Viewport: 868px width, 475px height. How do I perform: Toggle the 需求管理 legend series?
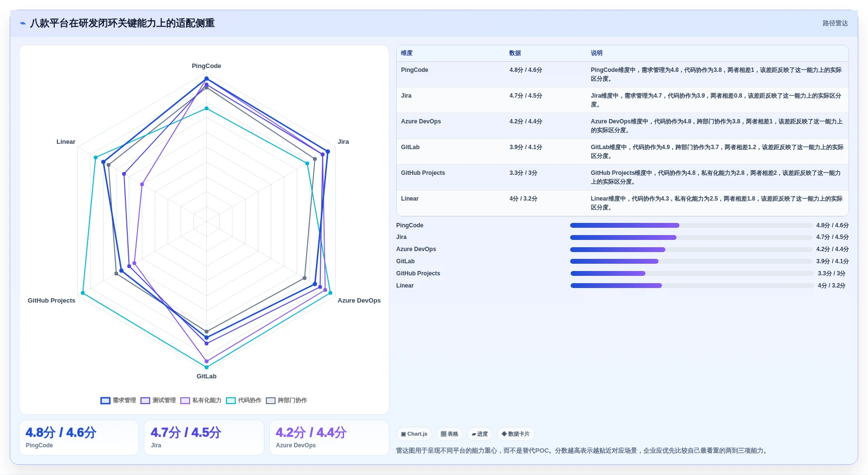tap(118, 401)
